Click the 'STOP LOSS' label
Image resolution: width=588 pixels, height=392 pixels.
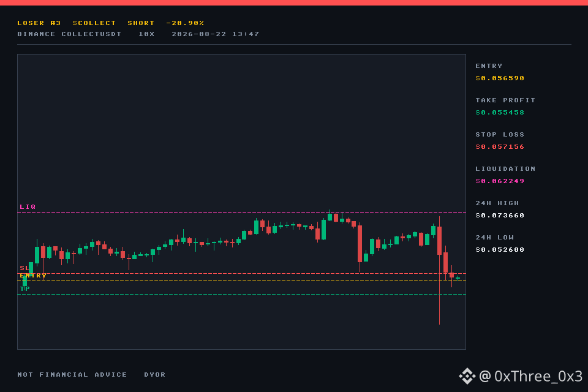[500, 135]
